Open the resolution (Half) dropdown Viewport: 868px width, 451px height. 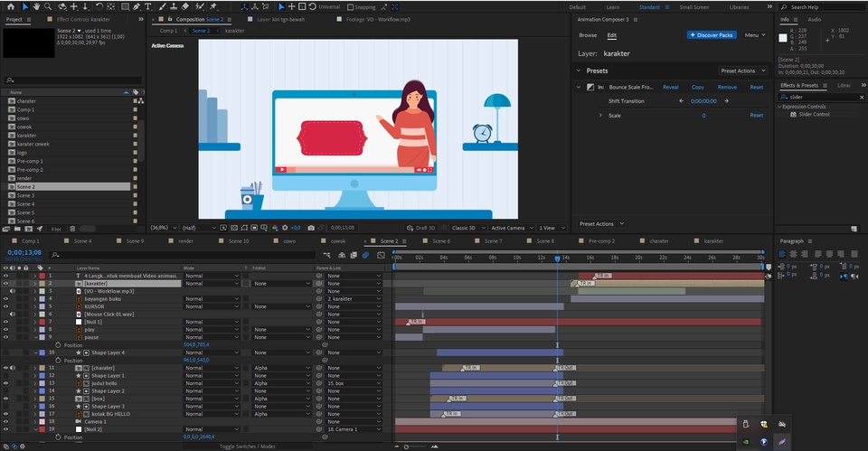199,228
